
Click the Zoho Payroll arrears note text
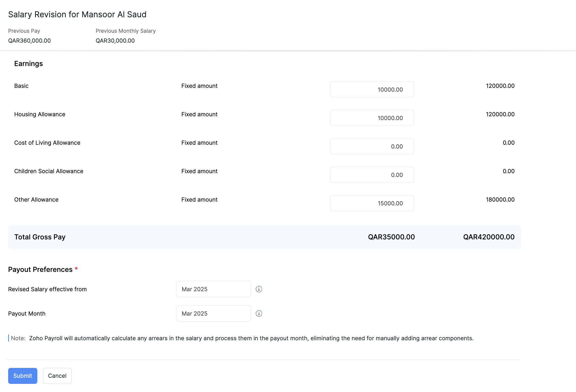pyautogui.click(x=251, y=338)
